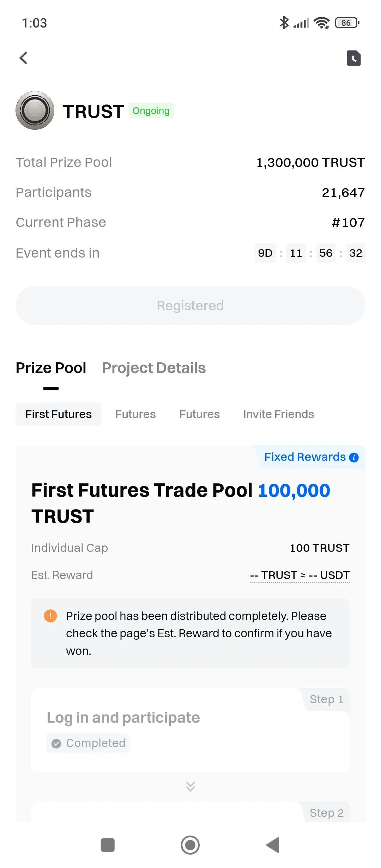
Task: Tap the Completed checkmark icon
Action: click(x=56, y=743)
